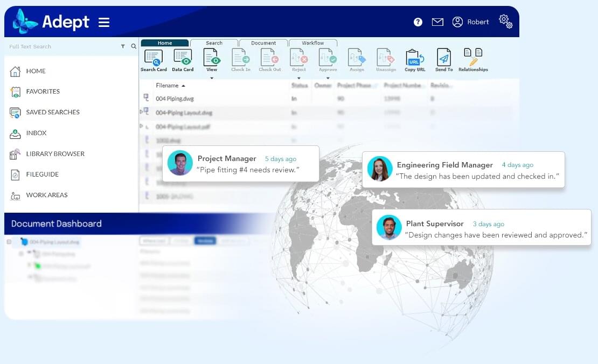The image size is (598, 364).
Task: Click the Check In tool
Action: tap(241, 60)
